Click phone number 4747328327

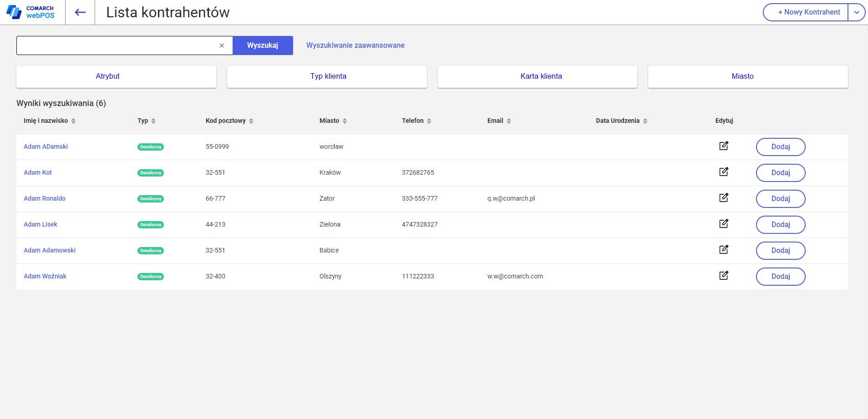420,224
